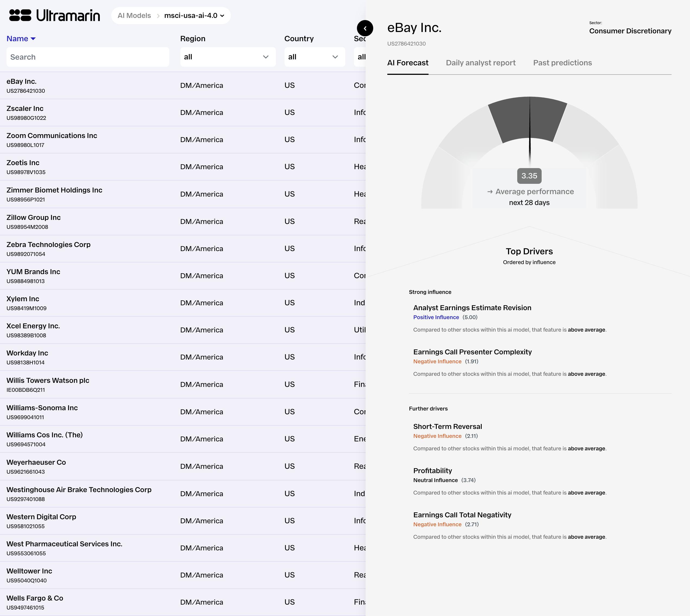Click the Ultramarin logo icon
The image size is (690, 616).
(x=20, y=15)
